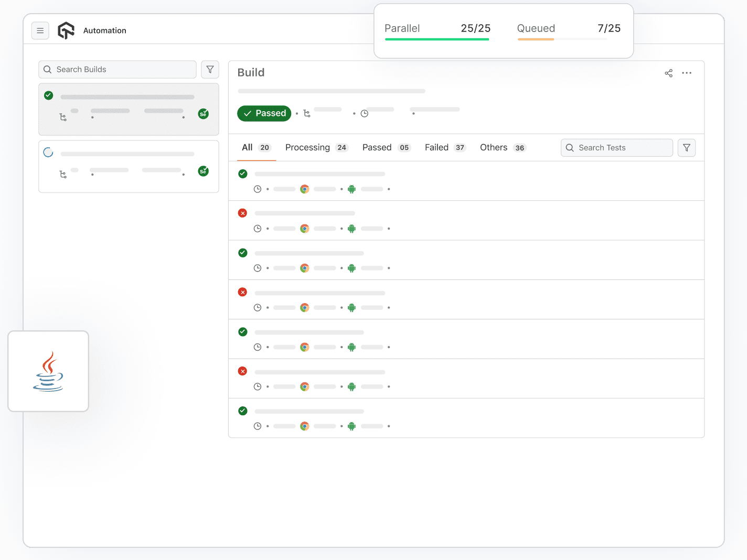This screenshot has height=560, width=747.
Task: Click the Automation logo in the header
Action: [66, 30]
